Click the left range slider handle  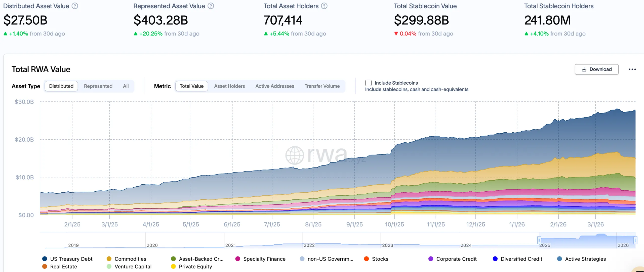coord(539,240)
